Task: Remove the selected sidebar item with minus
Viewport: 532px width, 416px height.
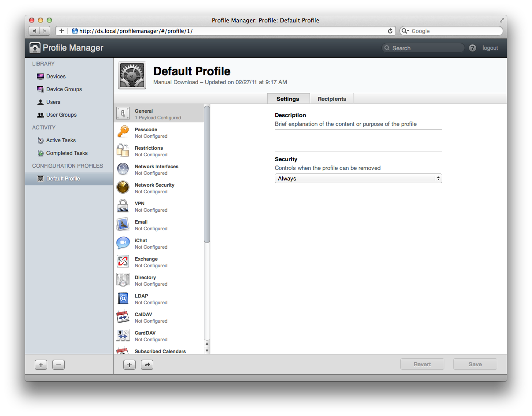Action: pyautogui.click(x=59, y=364)
